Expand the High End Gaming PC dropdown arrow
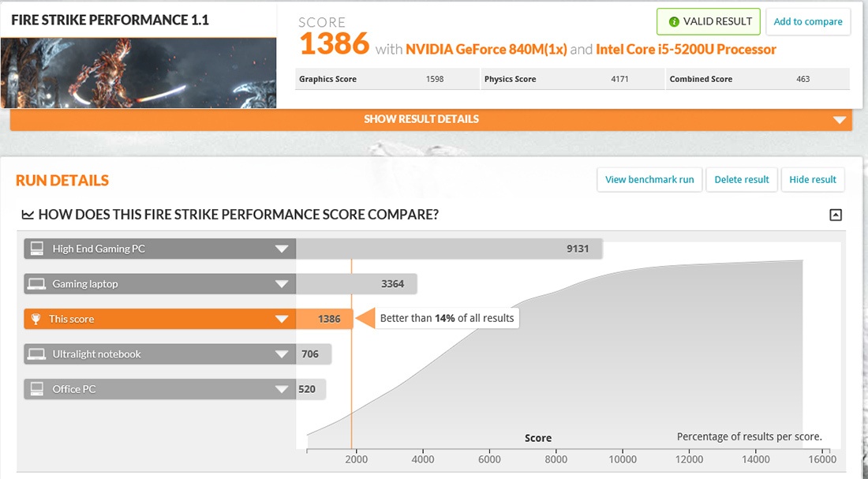Viewport: 868px width, 479px height. (x=282, y=249)
